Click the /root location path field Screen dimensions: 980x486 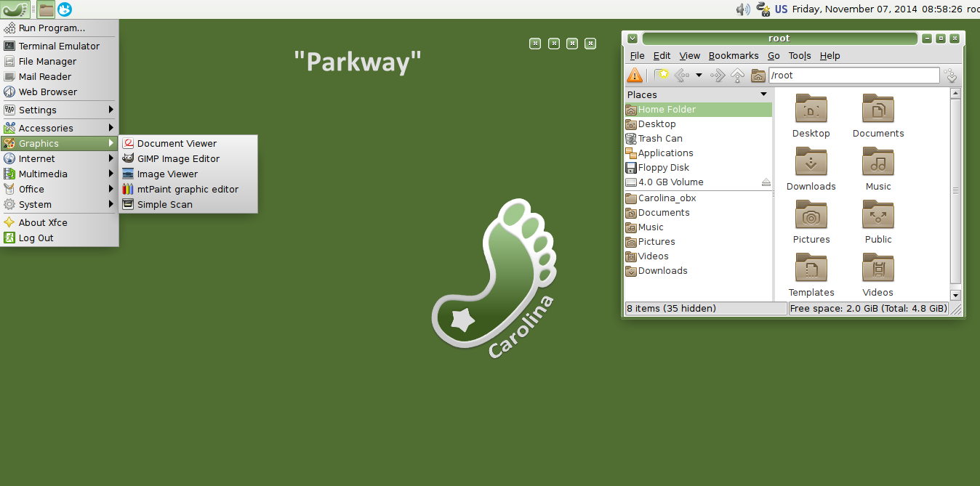[854, 75]
